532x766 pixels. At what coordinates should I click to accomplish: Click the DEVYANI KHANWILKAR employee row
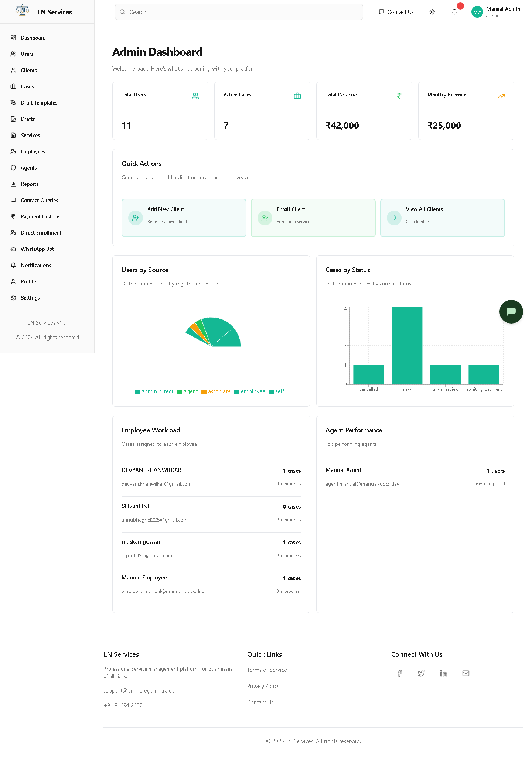pos(211,477)
